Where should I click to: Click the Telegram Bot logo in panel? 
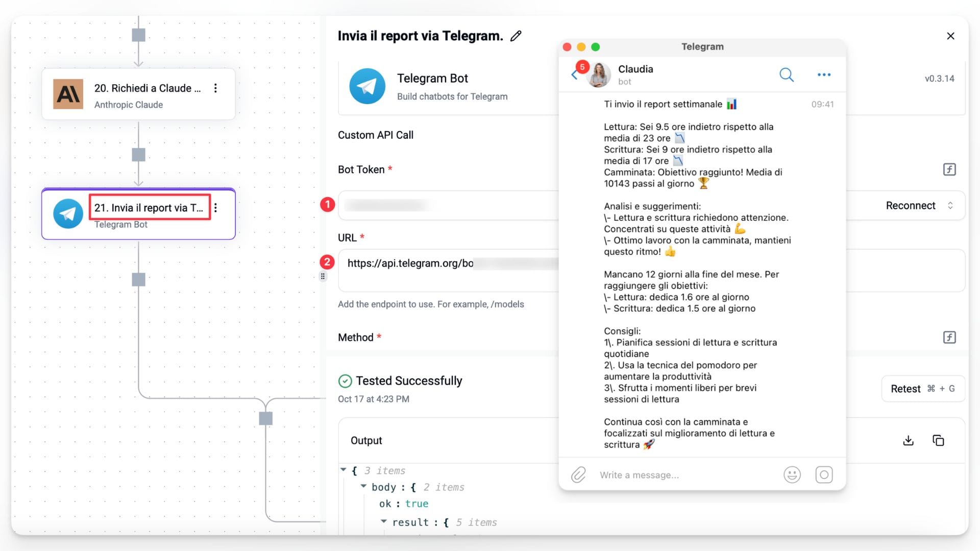pos(367,86)
